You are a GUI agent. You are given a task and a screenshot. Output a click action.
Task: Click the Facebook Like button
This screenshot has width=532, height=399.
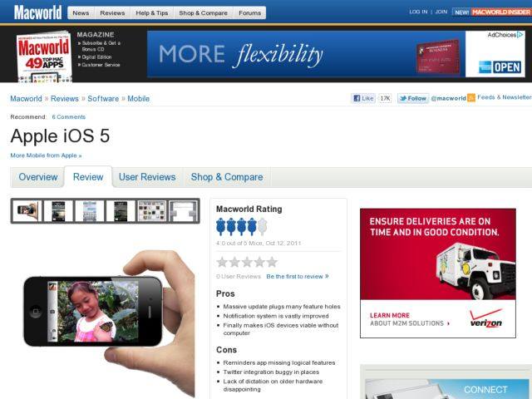point(364,98)
